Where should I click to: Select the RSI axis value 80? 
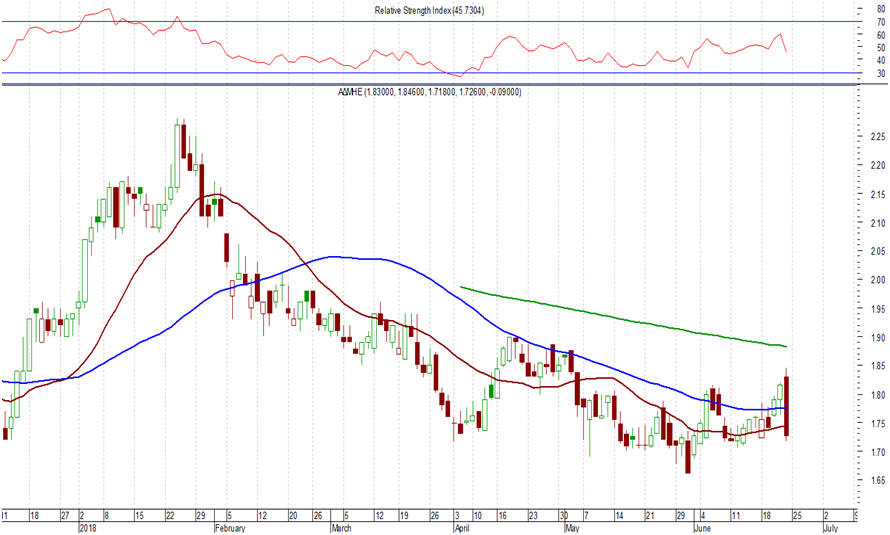[881, 9]
